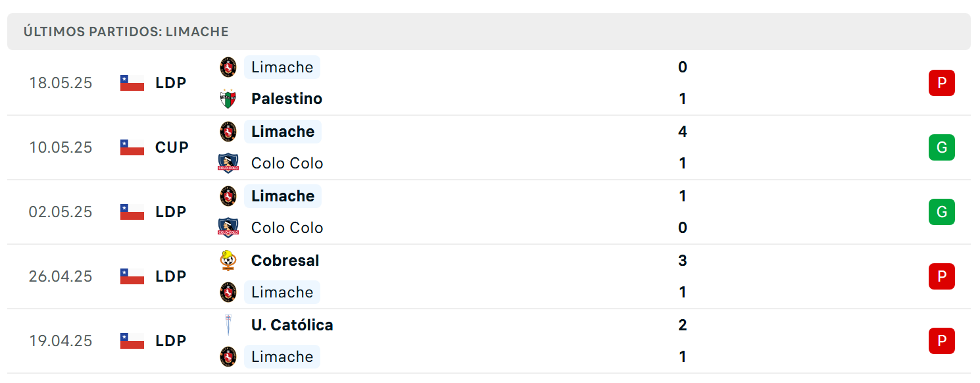This screenshot has width=980, height=383.
Task: Click Colo Colo logo in the 02.05.25 match
Action: pyautogui.click(x=228, y=228)
